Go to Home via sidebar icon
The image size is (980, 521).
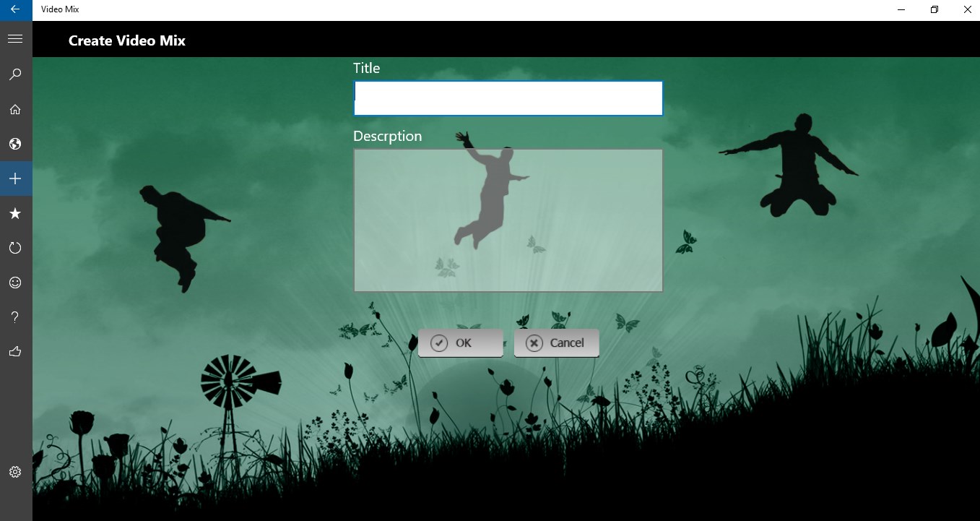coord(15,109)
